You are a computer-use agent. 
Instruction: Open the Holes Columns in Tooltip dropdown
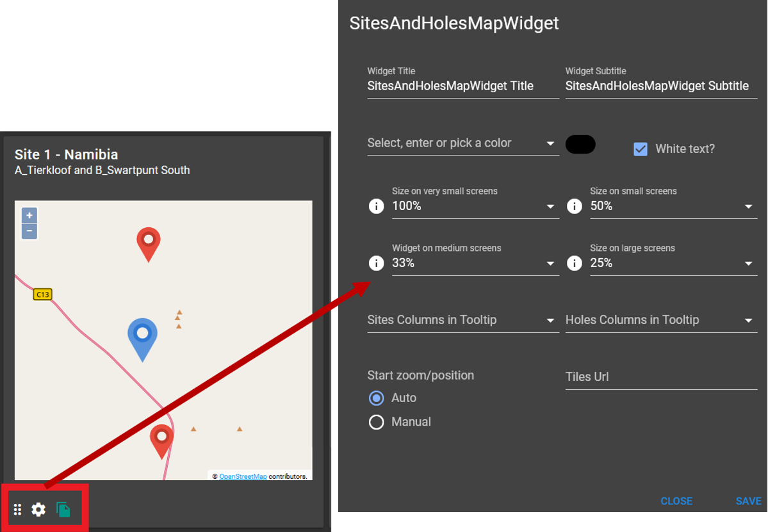[x=748, y=319]
